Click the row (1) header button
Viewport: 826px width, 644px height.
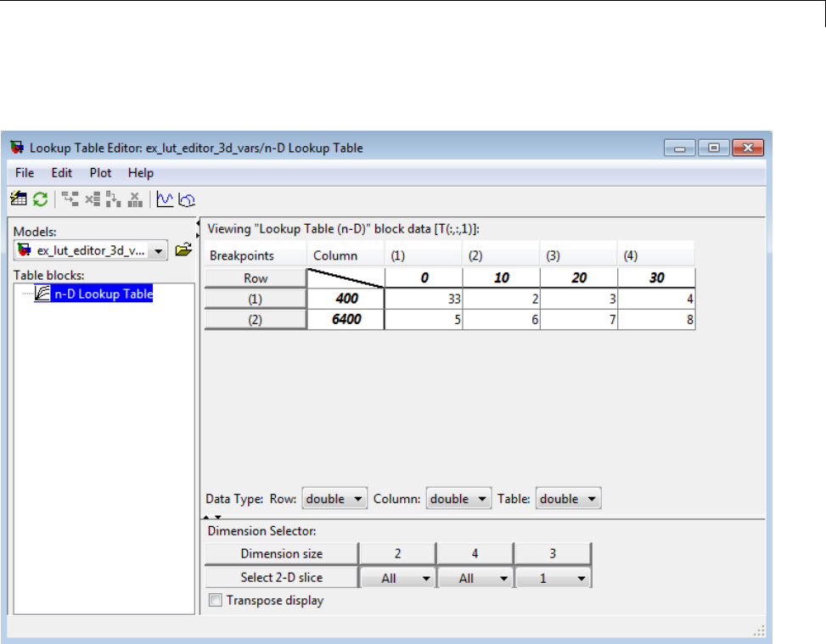[255, 299]
